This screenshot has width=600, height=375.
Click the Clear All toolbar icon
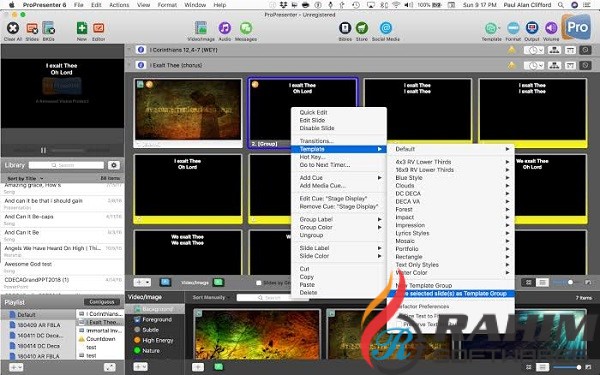(13, 28)
